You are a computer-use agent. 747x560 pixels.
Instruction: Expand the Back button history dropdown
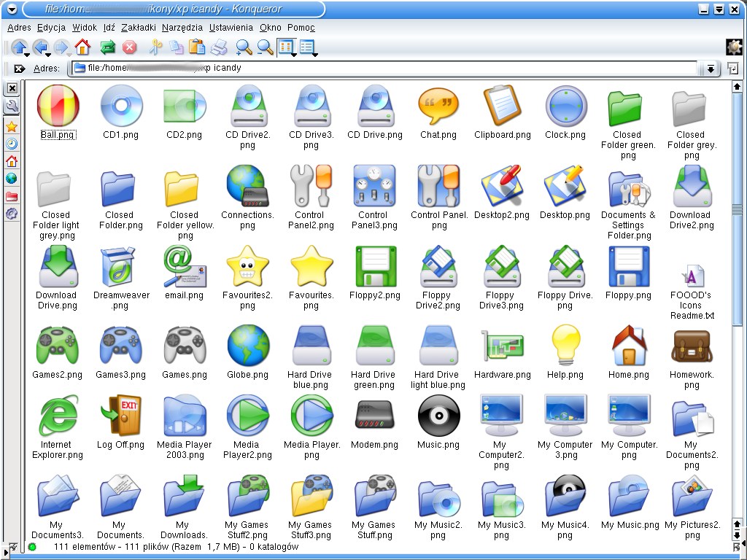tap(48, 54)
